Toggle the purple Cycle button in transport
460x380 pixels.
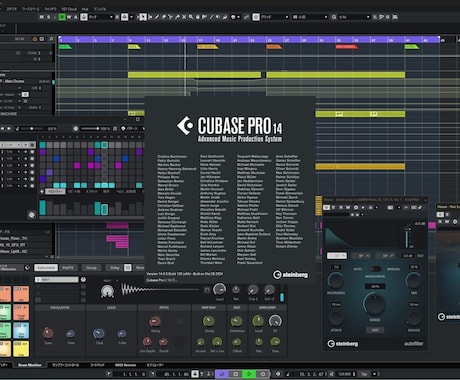tap(222, 374)
